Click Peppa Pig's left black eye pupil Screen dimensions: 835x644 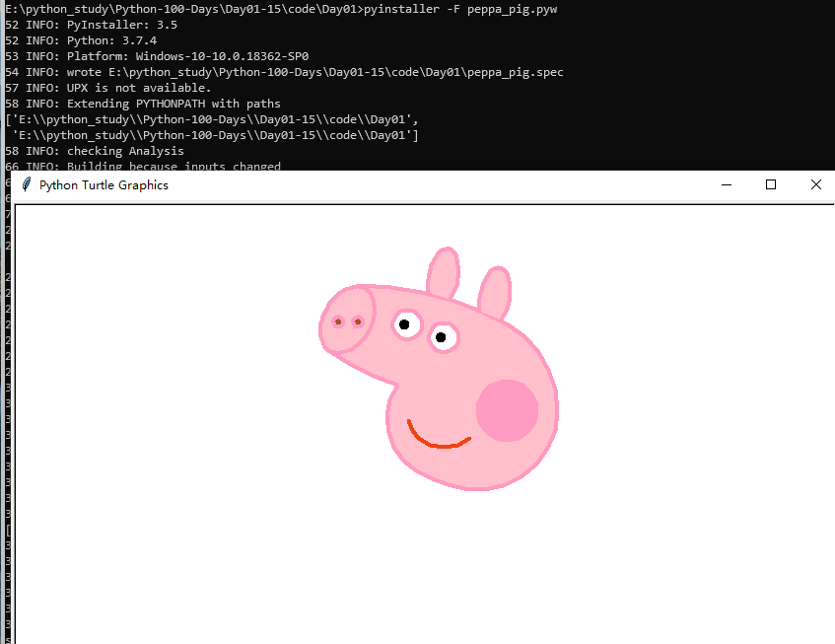coord(404,322)
